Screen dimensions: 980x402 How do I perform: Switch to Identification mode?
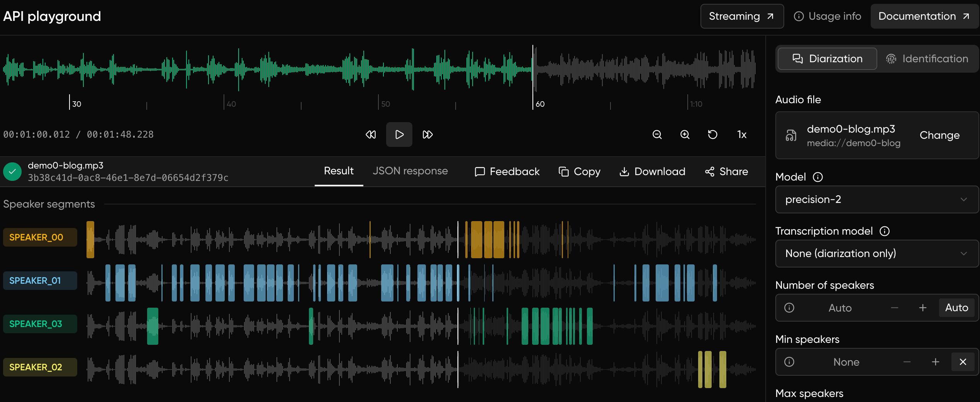pyautogui.click(x=927, y=59)
